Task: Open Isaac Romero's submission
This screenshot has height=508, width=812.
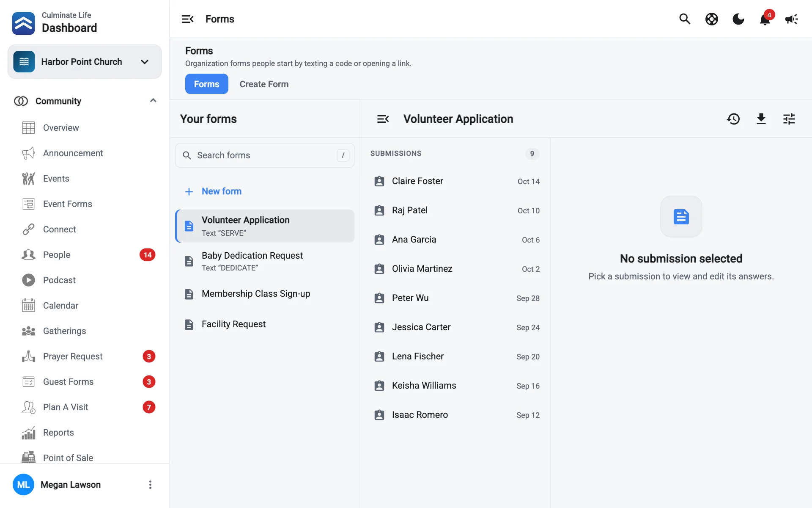Action: coord(455,415)
